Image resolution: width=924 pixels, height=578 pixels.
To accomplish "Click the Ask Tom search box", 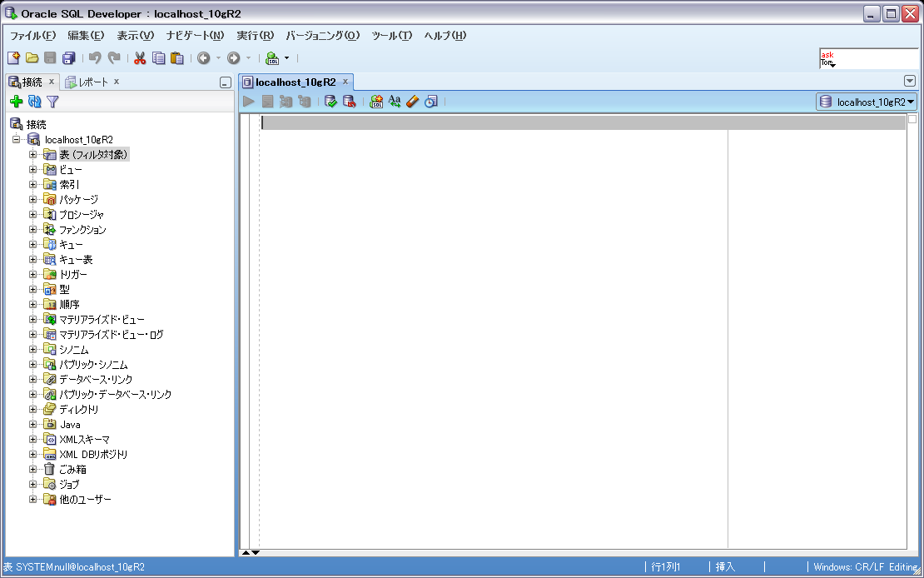I will click(868, 59).
